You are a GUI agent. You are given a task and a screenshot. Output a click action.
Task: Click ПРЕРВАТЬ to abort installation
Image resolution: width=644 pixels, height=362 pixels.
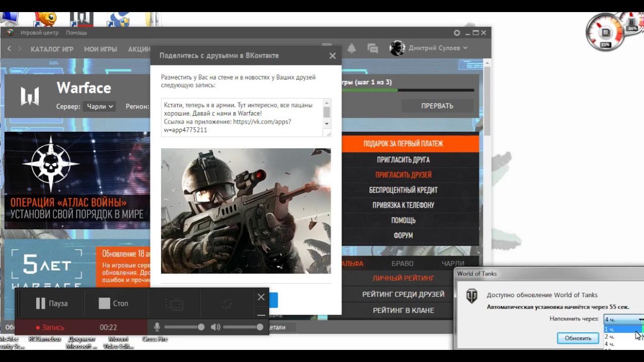tap(437, 106)
